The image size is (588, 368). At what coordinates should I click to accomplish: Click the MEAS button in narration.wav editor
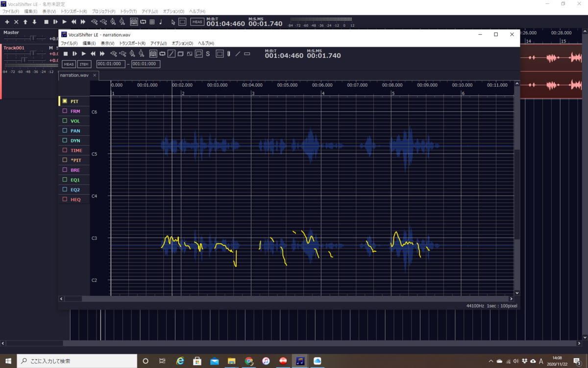pyautogui.click(x=69, y=64)
